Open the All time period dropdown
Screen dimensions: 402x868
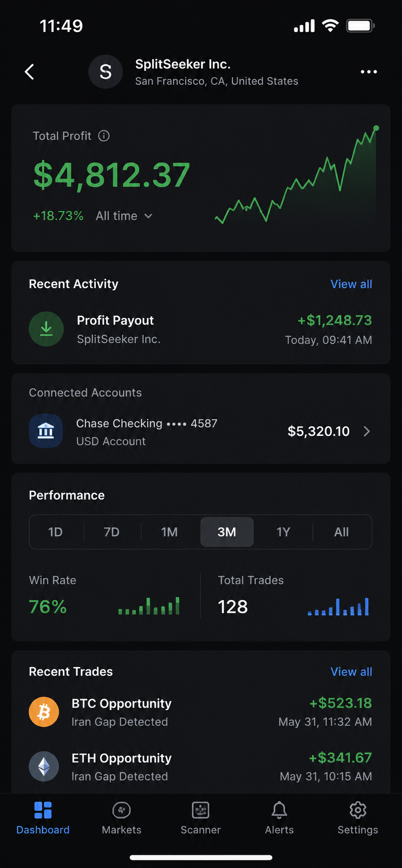click(x=124, y=216)
